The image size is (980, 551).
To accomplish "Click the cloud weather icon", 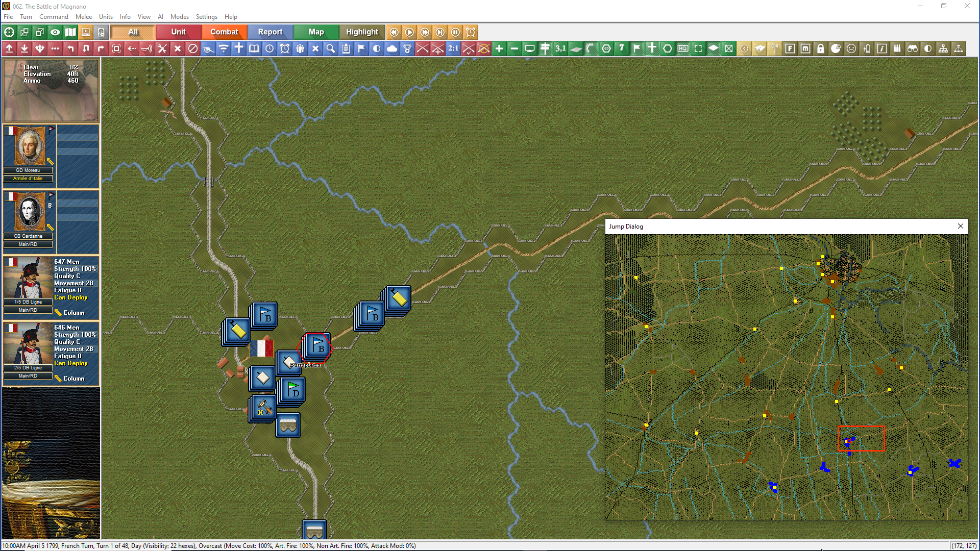I will [x=392, y=48].
